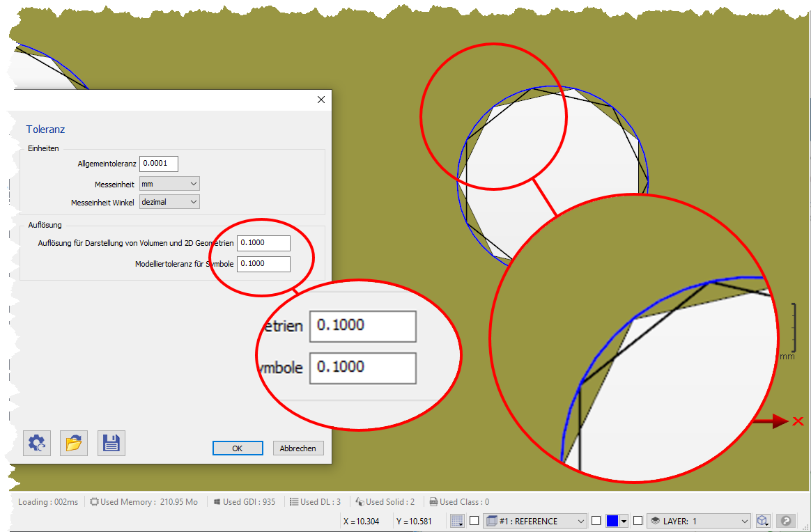Click the Used Solid status icon

pos(360,501)
